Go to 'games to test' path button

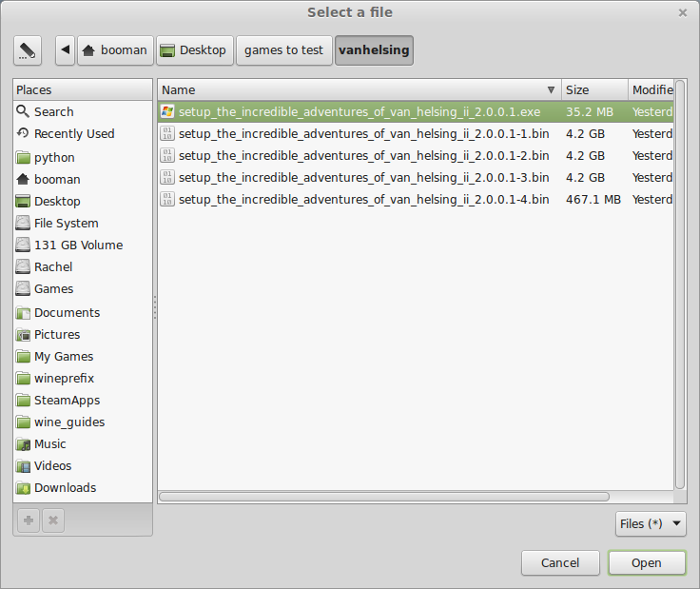[284, 50]
